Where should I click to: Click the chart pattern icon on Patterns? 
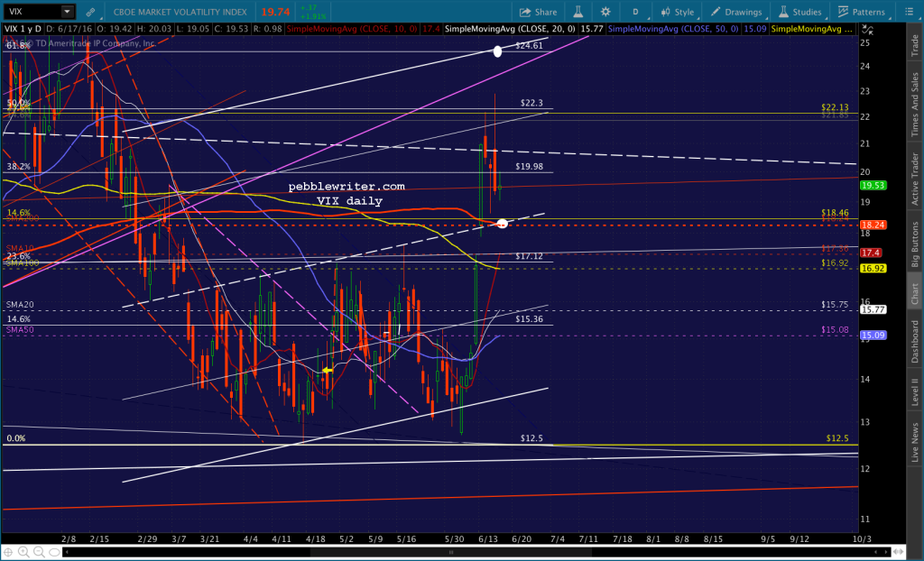843,12
